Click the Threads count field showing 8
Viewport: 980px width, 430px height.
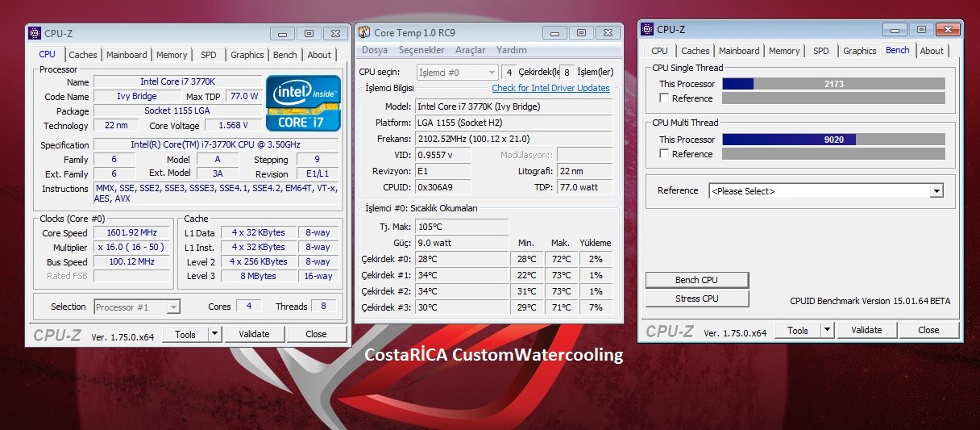(x=324, y=307)
